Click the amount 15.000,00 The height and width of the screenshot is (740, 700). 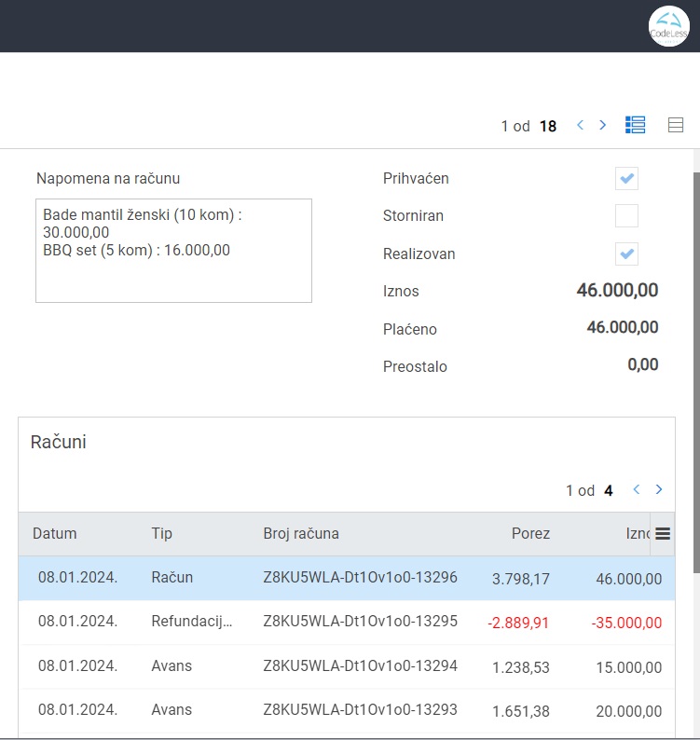click(x=629, y=667)
